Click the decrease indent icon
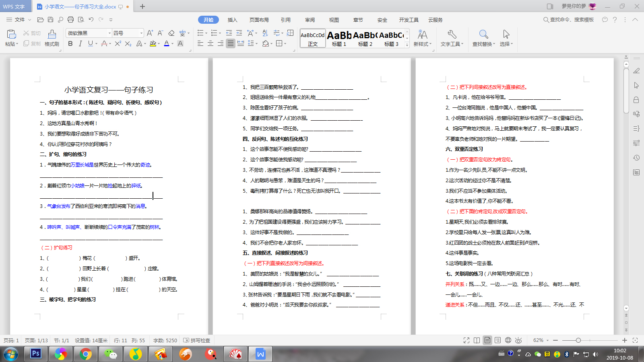The height and width of the screenshot is (362, 644). pos(229,33)
